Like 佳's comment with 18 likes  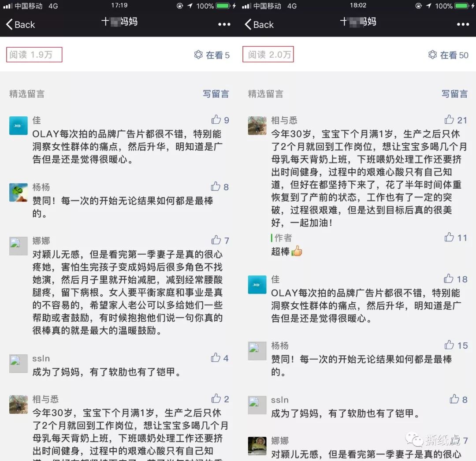point(448,278)
